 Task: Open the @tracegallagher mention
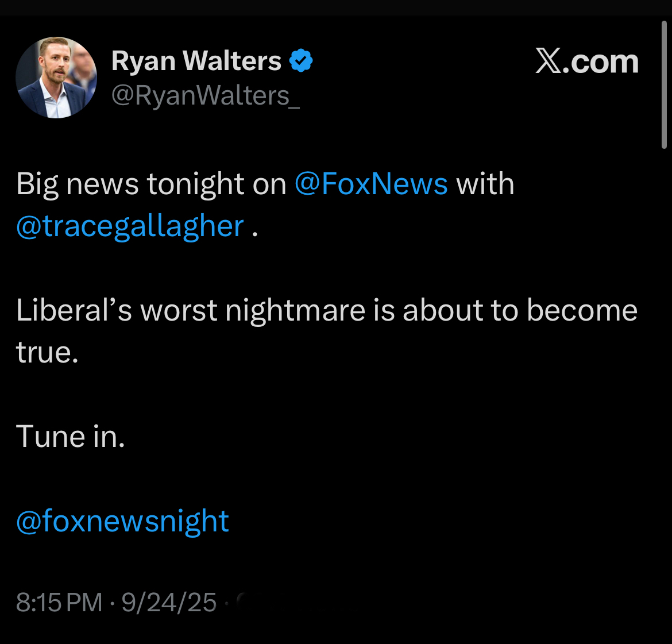130,226
